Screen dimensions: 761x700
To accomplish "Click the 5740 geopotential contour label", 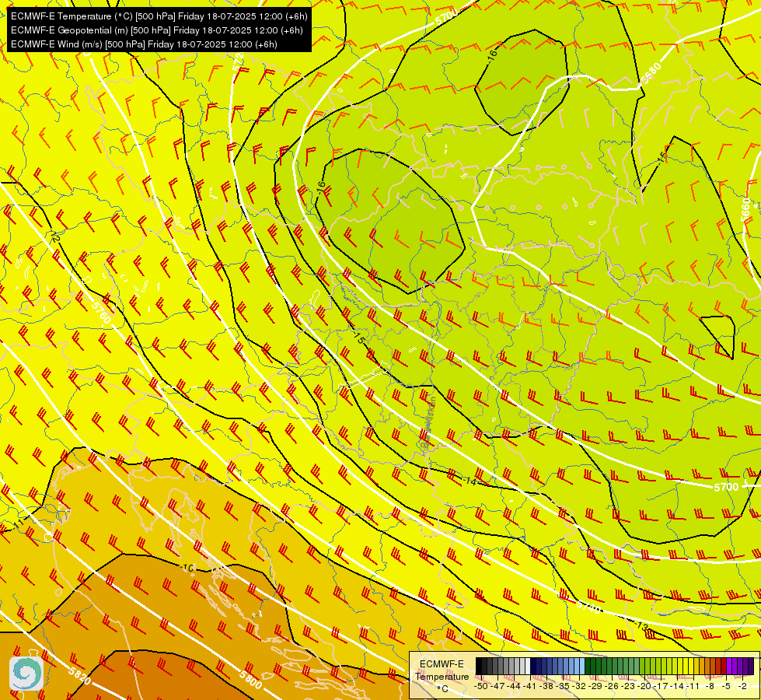I will pos(588,607).
